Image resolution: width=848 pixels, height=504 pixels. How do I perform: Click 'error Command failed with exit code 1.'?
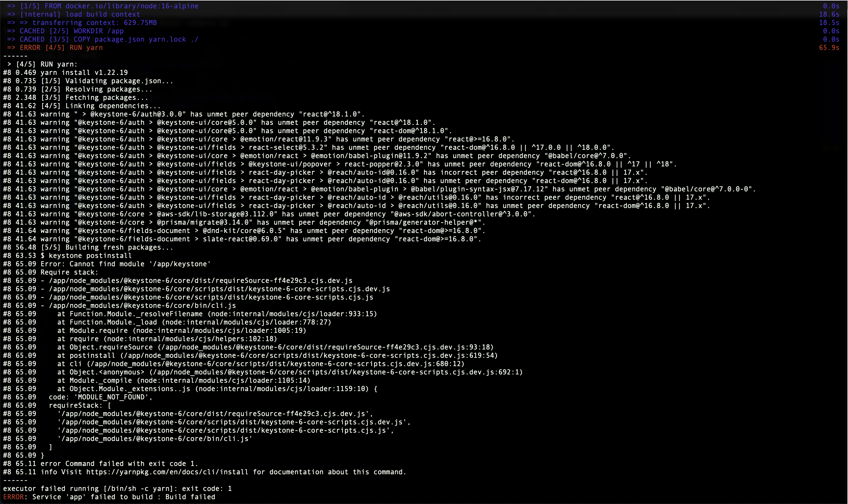coord(120,464)
